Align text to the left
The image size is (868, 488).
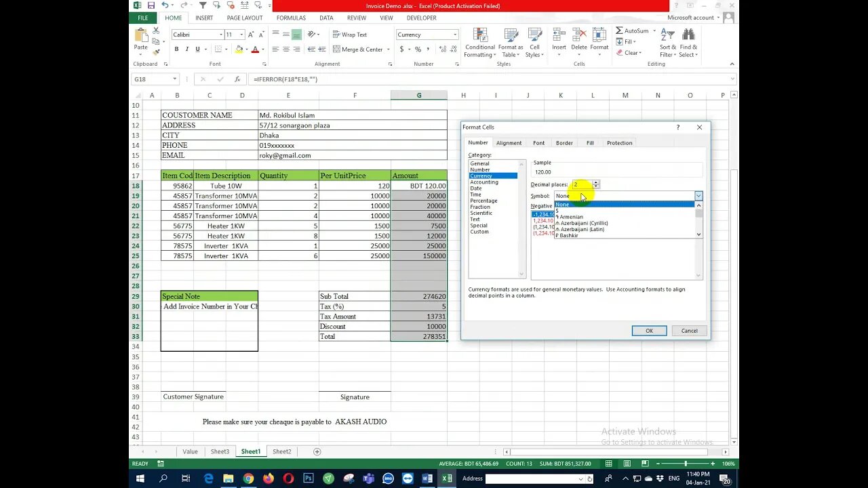(275, 49)
